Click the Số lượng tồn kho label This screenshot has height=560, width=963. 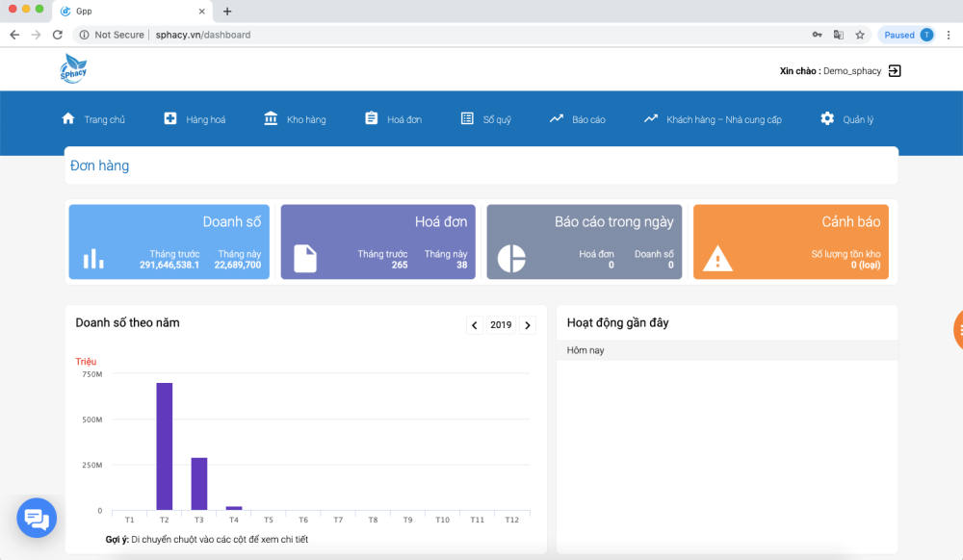846,254
